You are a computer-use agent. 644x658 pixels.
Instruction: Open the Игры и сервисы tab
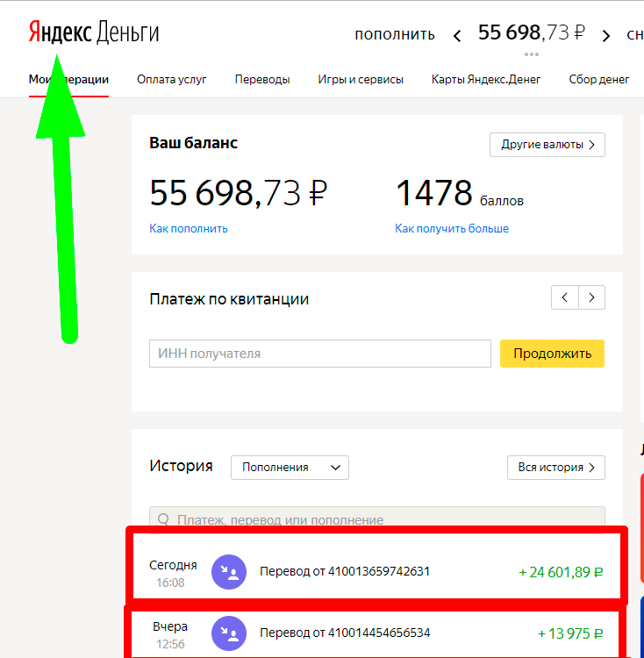click(361, 79)
